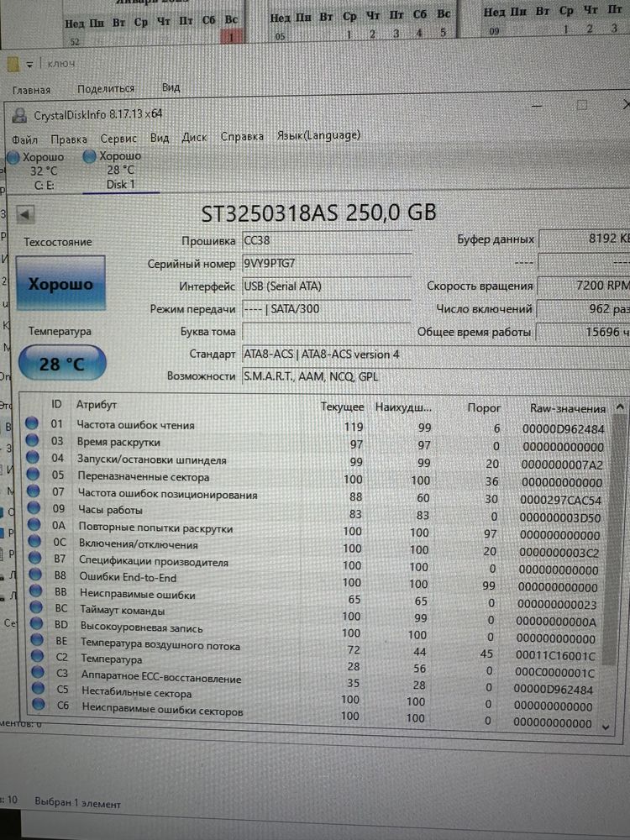Screen dimensions: 630x840
Task: Open the Вид tab in Explorer window
Action: coord(171,87)
